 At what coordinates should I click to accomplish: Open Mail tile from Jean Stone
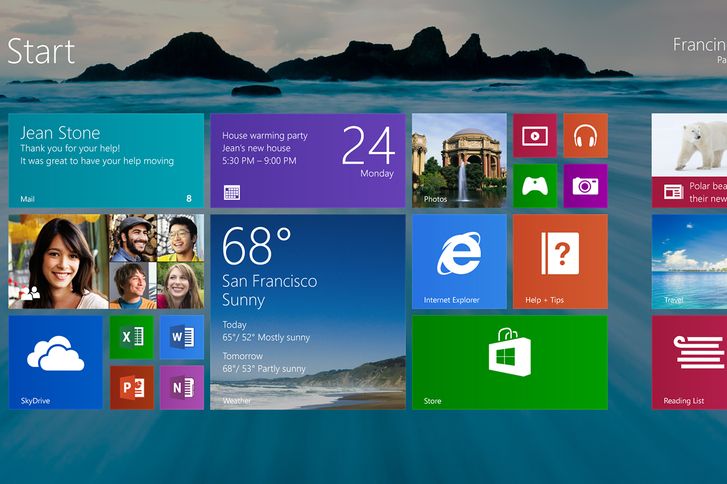106,160
